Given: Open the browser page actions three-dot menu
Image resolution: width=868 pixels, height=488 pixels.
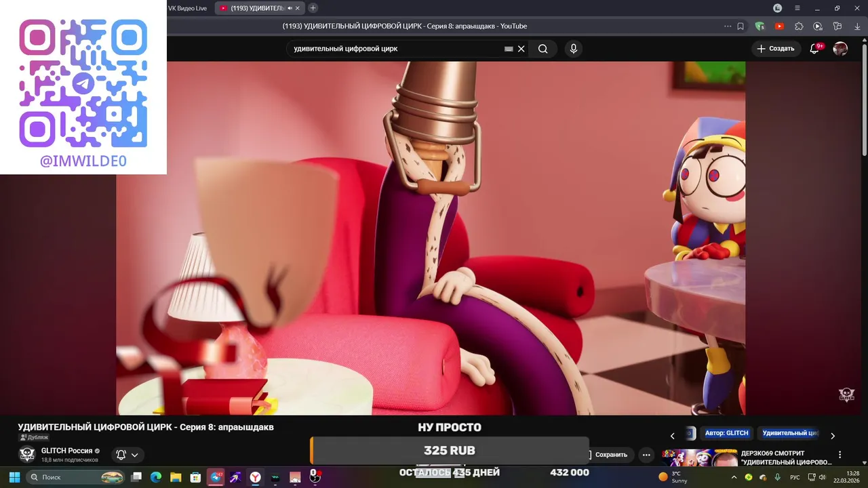Looking at the screenshot, I should (x=728, y=26).
